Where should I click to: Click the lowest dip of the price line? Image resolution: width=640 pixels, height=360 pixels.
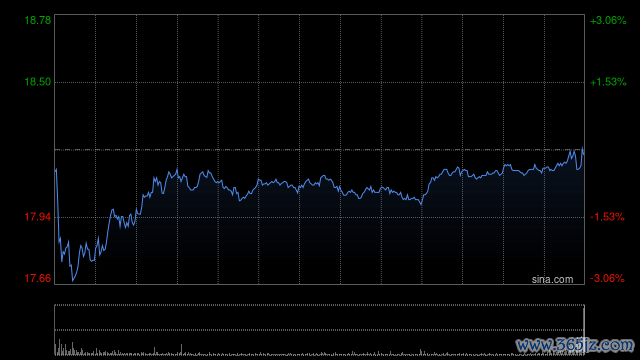73,280
